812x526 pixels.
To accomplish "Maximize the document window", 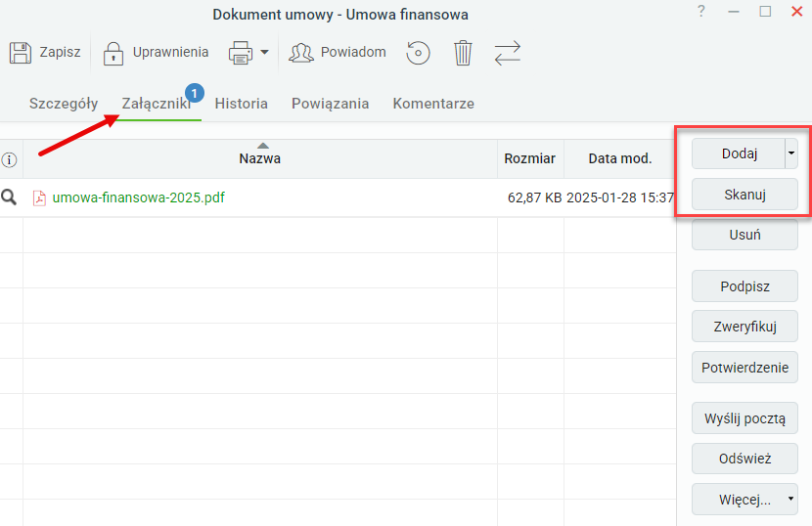I will pyautogui.click(x=765, y=11).
